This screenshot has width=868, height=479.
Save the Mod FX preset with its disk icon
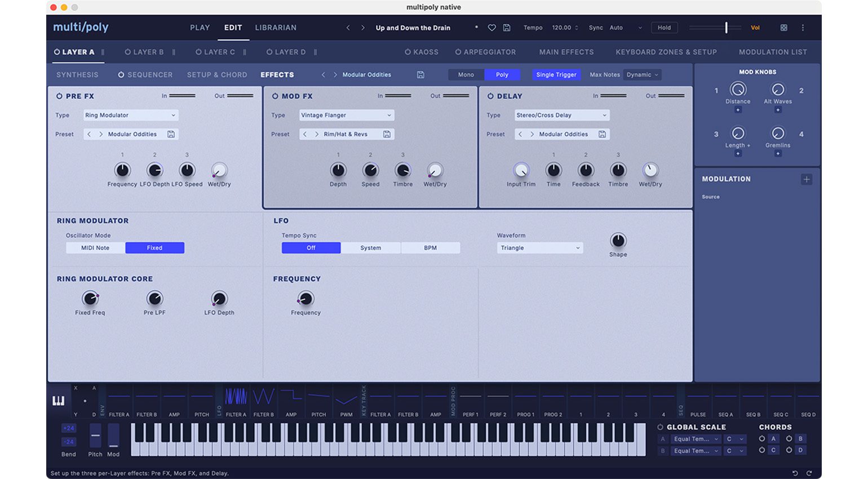[x=387, y=134]
